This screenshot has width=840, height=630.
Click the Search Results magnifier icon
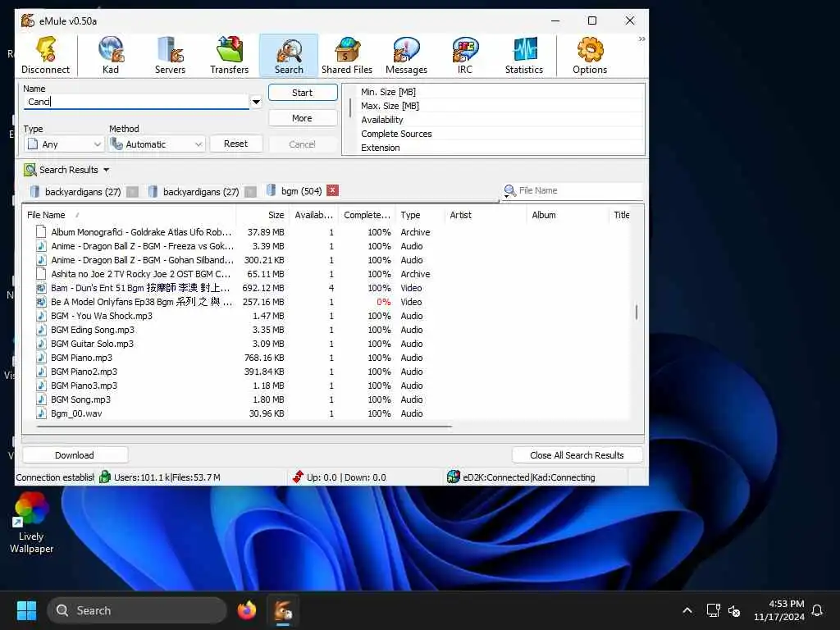coord(30,170)
